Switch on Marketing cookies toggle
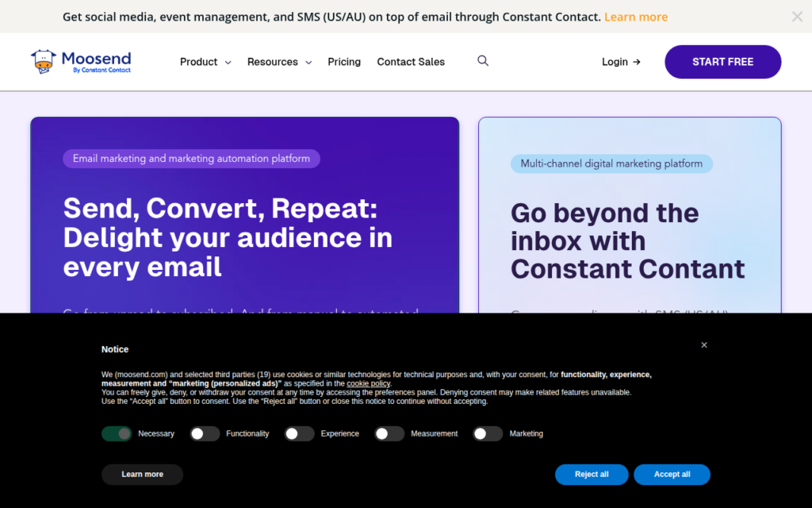 point(488,434)
